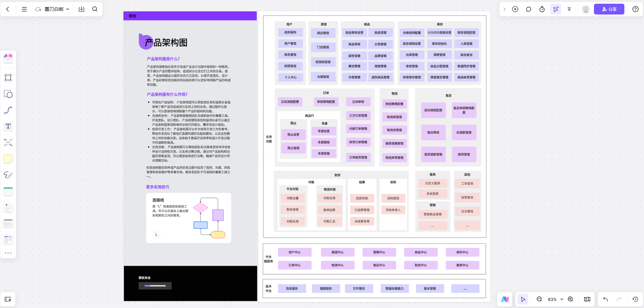The width and height of the screenshot is (644, 308).
Task: Select the connector line tool
Action: [x=8, y=110]
